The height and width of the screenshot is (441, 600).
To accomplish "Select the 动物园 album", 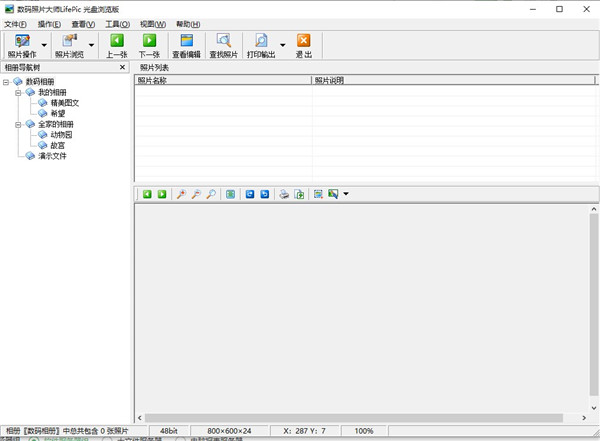I will 61,135.
